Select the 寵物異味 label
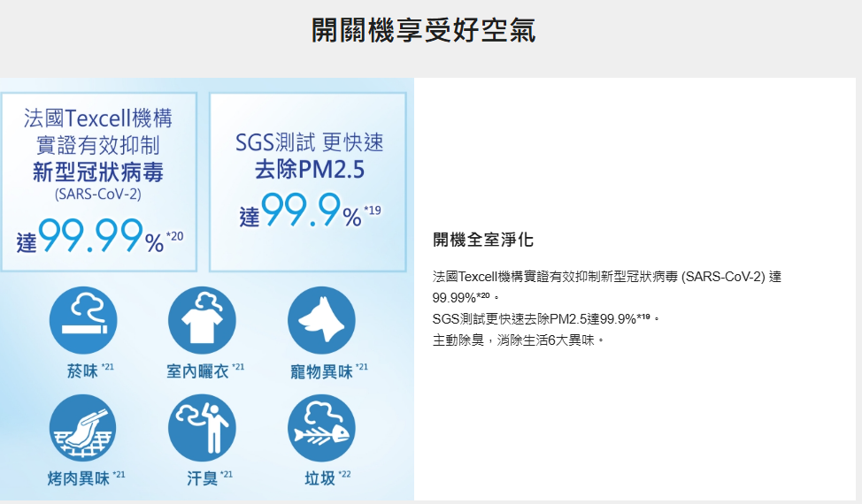862x504 pixels. pyautogui.click(x=321, y=371)
